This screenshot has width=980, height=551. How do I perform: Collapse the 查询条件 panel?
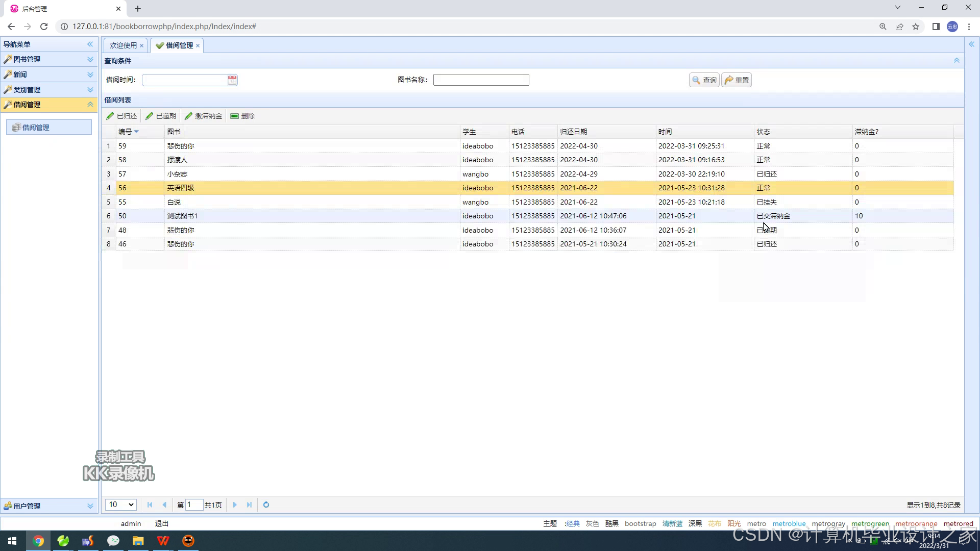957,61
